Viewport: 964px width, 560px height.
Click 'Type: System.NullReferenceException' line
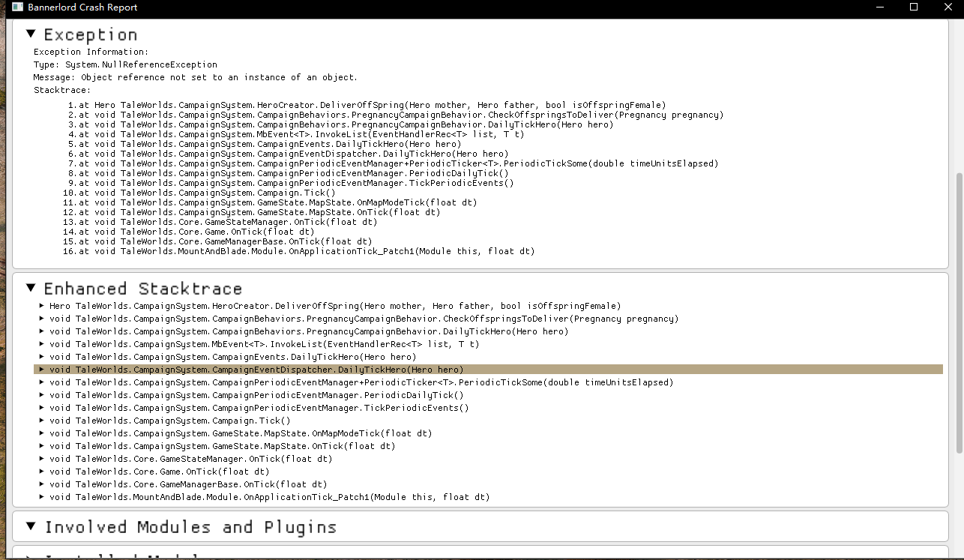click(125, 64)
